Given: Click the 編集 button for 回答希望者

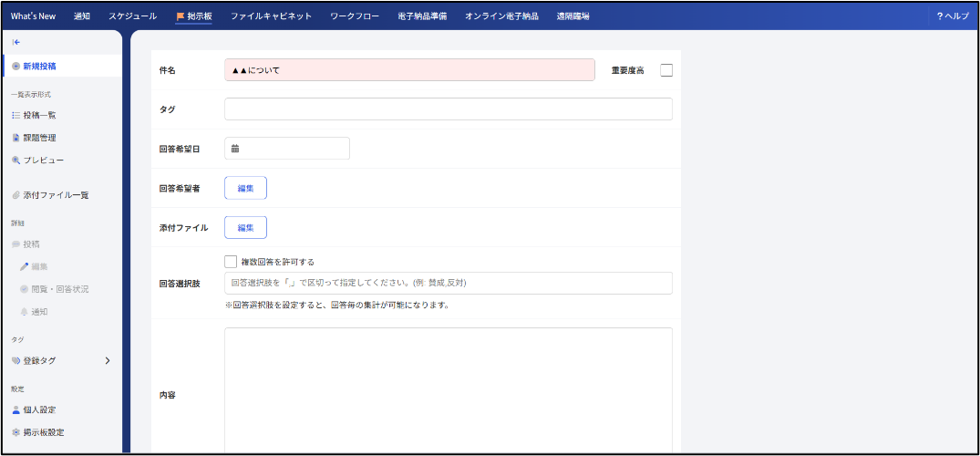Looking at the screenshot, I should coord(245,188).
